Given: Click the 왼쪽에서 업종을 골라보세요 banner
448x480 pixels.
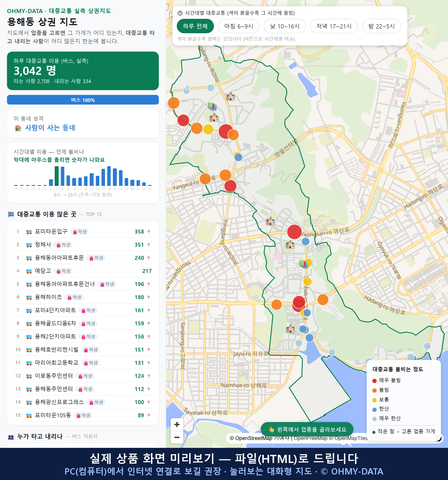Looking at the screenshot, I should [x=307, y=429].
